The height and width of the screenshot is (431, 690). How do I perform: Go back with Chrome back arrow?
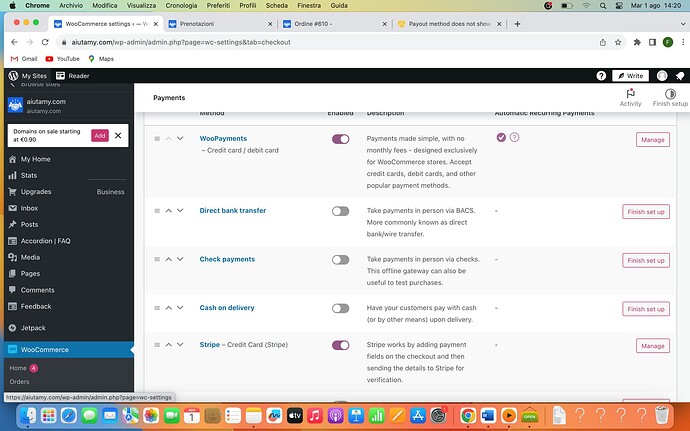(x=15, y=42)
